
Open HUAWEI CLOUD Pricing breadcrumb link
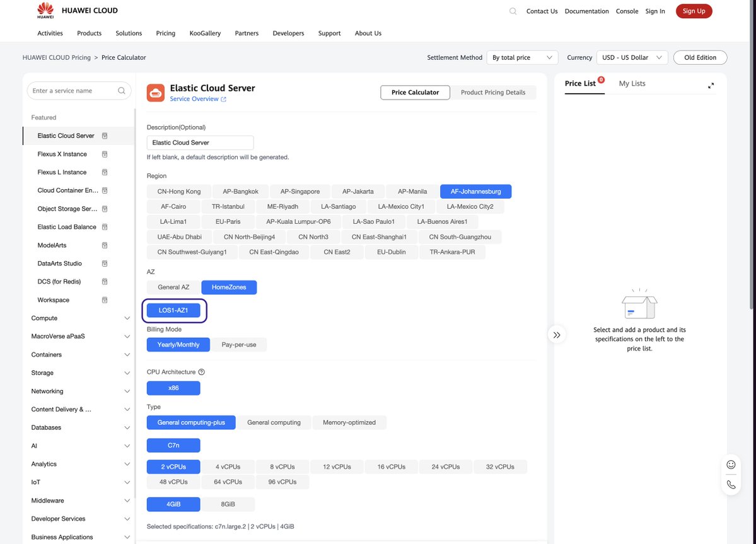click(56, 57)
